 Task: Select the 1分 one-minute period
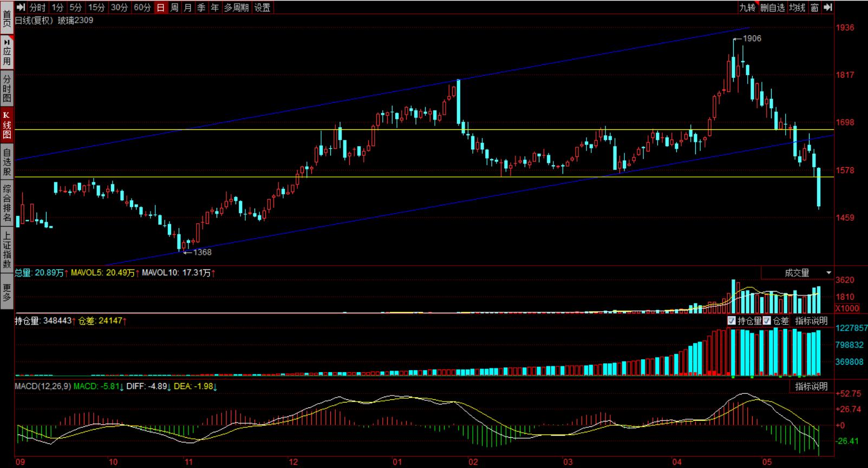[x=57, y=8]
